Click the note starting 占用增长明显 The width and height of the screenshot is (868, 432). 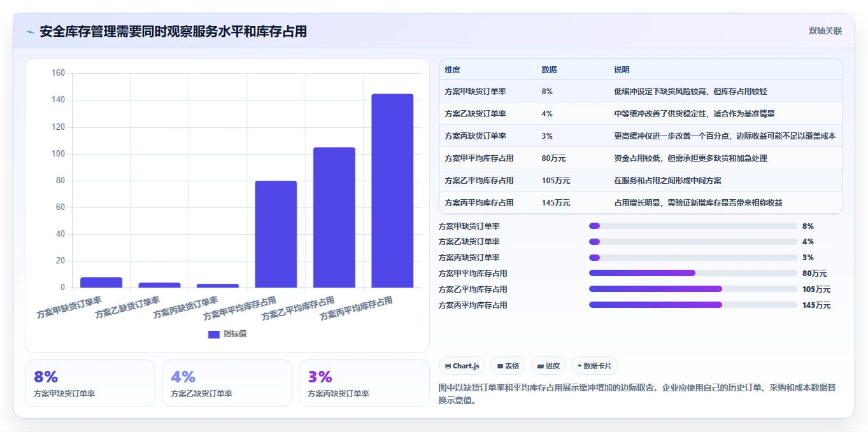click(x=699, y=203)
